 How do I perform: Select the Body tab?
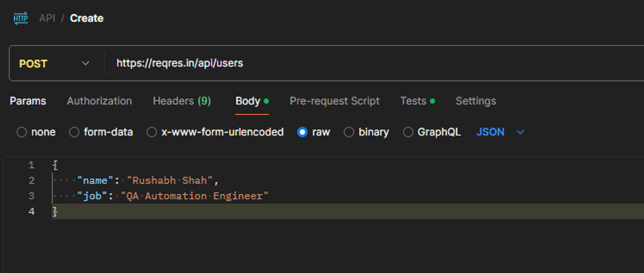point(252,101)
